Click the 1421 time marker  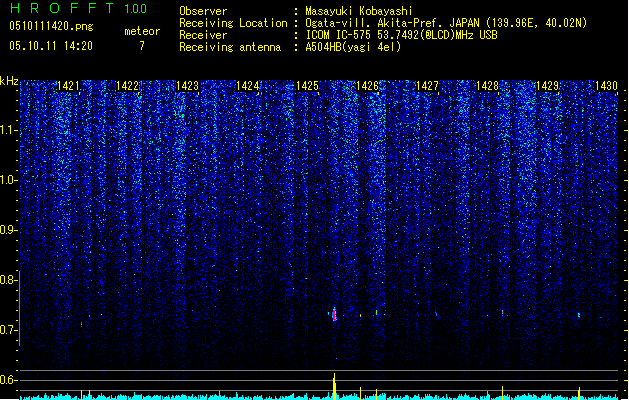coord(68,86)
